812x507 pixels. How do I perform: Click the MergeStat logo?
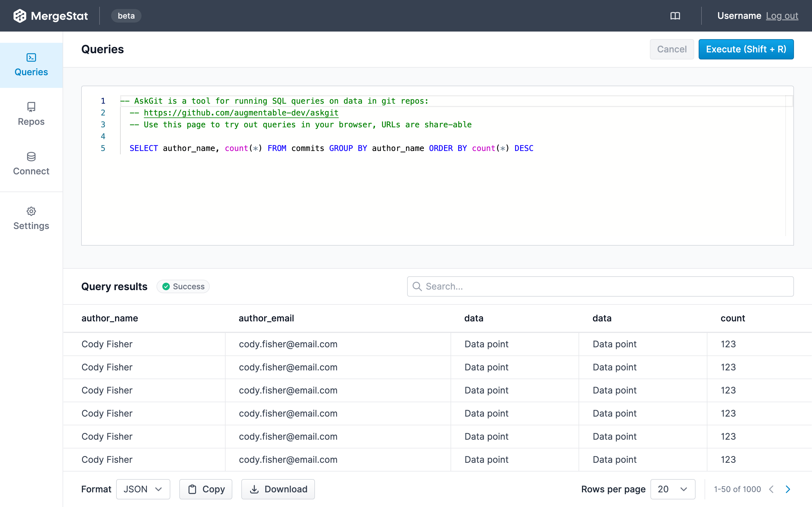point(50,15)
